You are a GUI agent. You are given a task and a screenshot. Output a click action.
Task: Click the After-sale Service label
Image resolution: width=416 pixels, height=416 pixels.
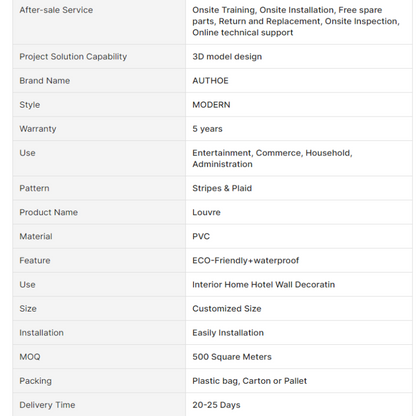click(56, 10)
